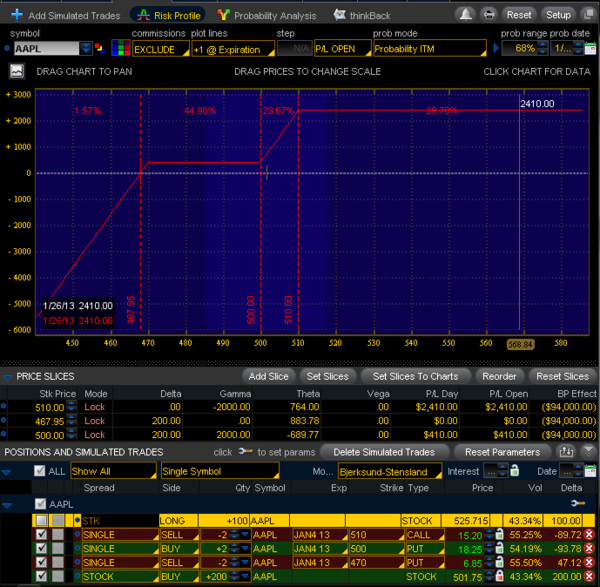
Task: Toggle the Interest lock icon
Action: point(515,470)
